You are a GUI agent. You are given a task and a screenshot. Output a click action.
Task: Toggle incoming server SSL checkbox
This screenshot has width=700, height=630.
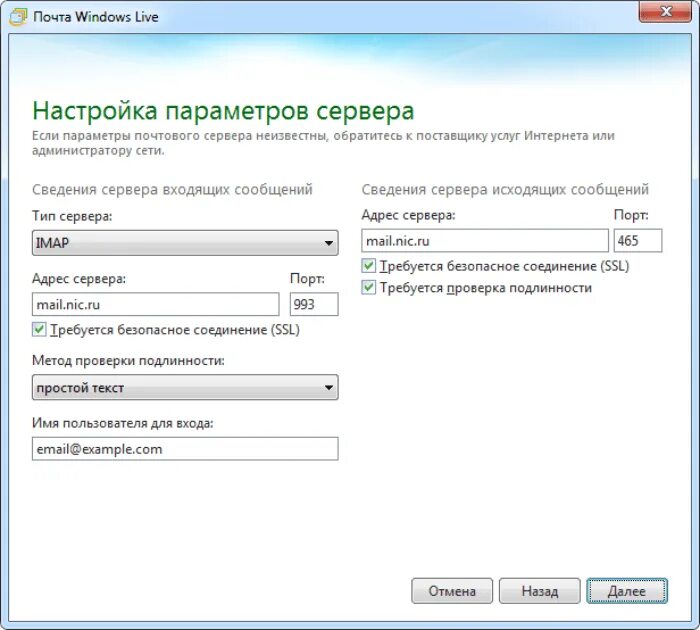point(39,330)
